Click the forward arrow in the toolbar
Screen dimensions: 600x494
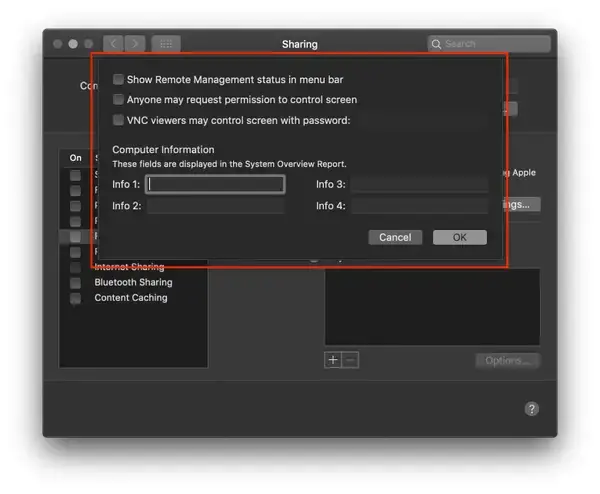tap(135, 44)
